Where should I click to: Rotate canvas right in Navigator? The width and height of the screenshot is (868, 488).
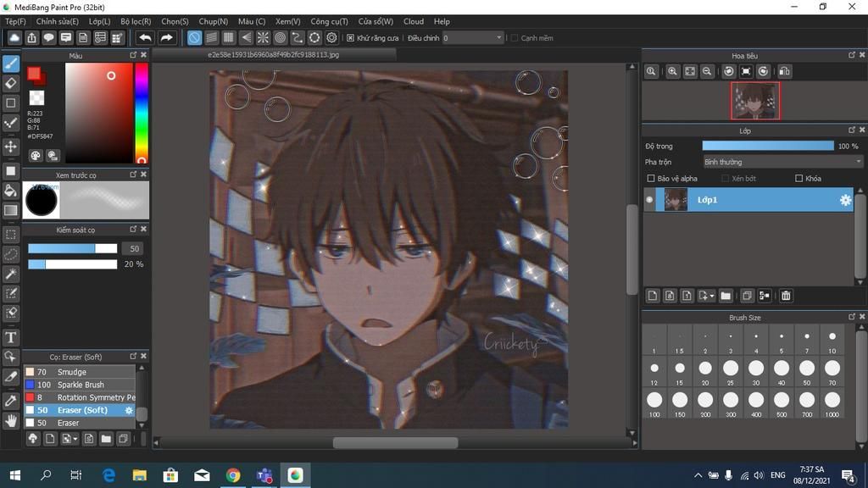[764, 71]
